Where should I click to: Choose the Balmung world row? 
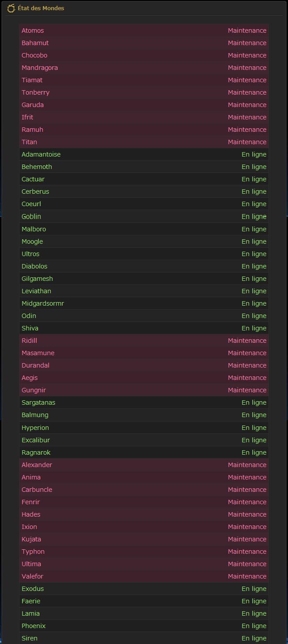(x=144, y=415)
